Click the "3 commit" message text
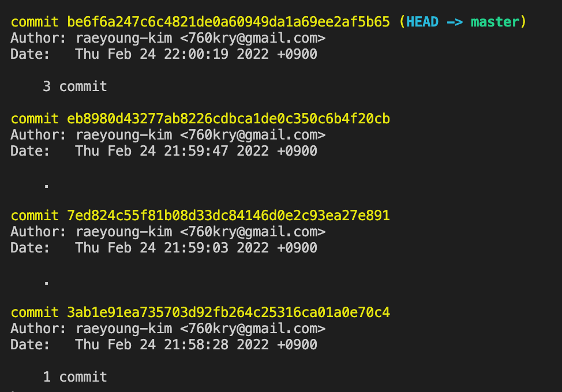This screenshot has height=392, width=562. tap(75, 86)
